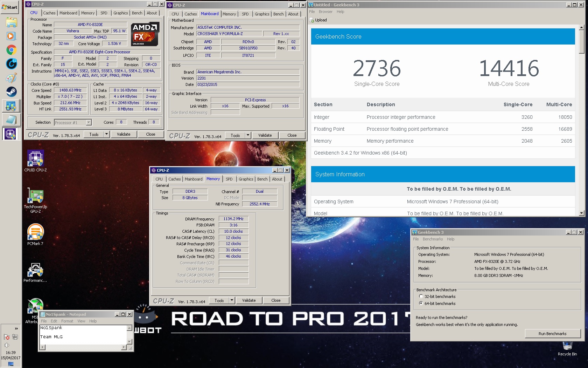Open Graphics tab in CPU-Z Memory window

(x=246, y=179)
